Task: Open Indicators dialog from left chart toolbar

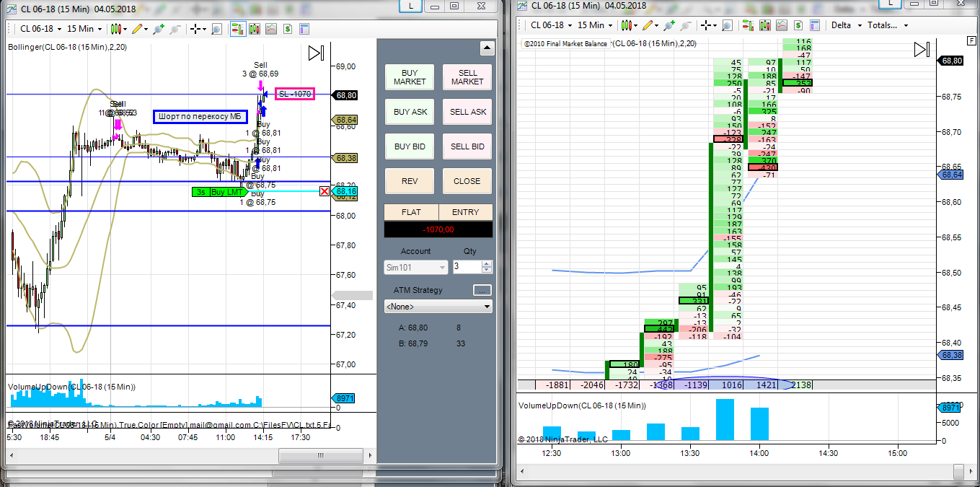Action: [271, 29]
